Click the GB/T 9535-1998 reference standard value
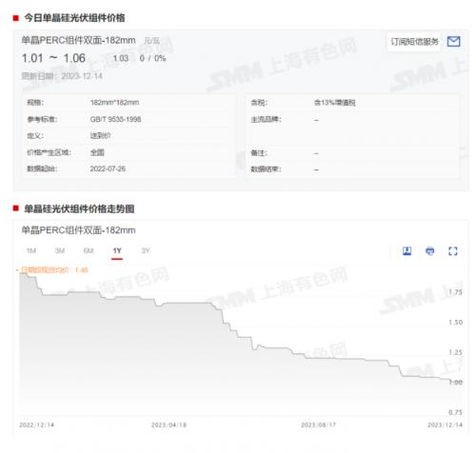Screen dimensions: 476x453 coord(115,119)
